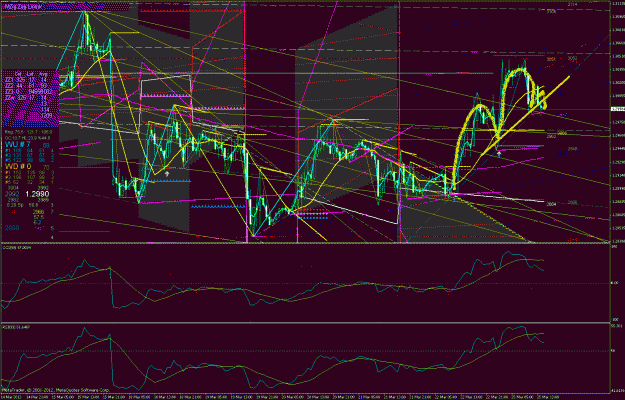
Task: Click the ZZw row in the purple table
Action: (x=26, y=97)
